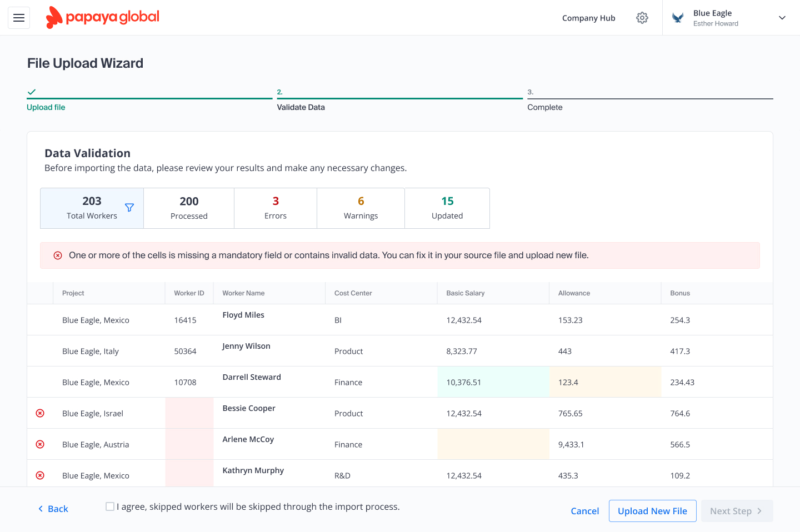Image resolution: width=800 pixels, height=532 pixels.
Task: Click the Papaya Global logo
Action: pos(102,17)
